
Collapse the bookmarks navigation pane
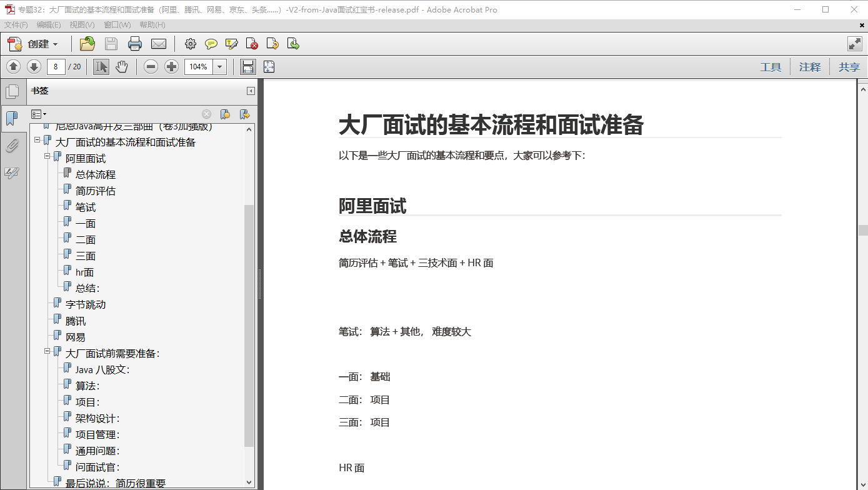click(251, 91)
